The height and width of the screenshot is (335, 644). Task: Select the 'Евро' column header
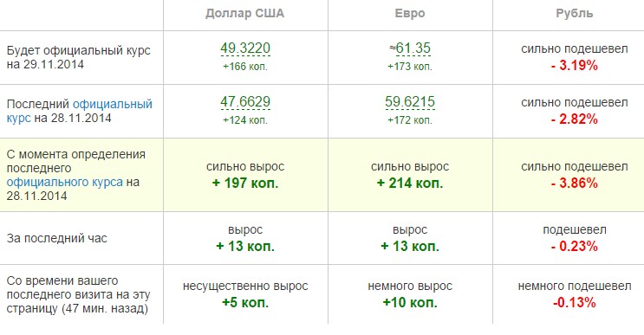point(410,14)
